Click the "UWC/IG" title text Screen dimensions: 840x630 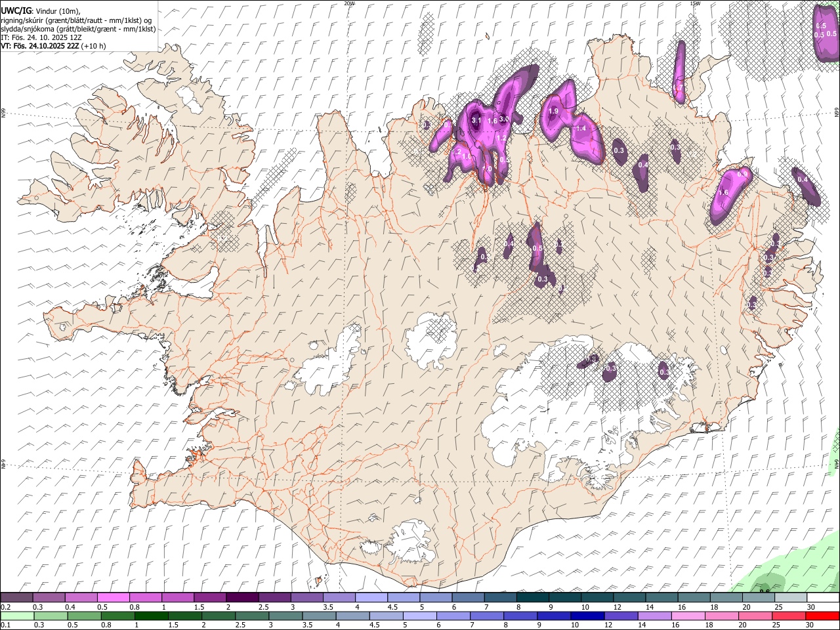pyautogui.click(x=15, y=10)
